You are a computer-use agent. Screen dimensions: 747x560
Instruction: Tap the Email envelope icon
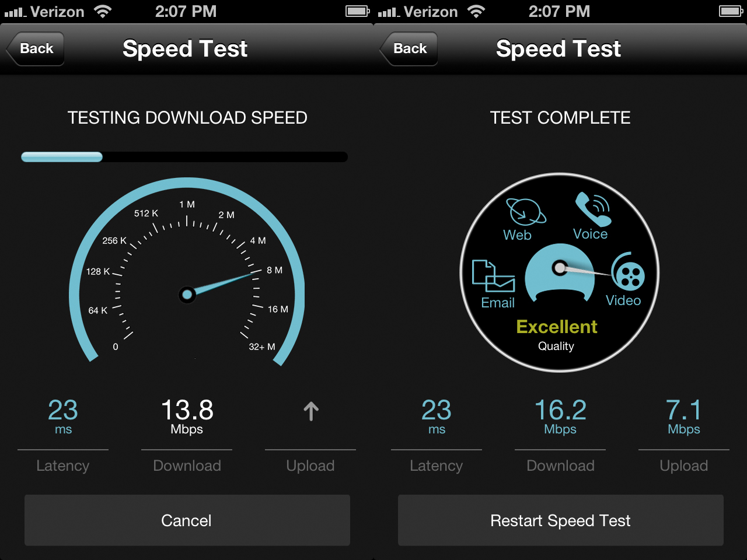[x=493, y=276]
